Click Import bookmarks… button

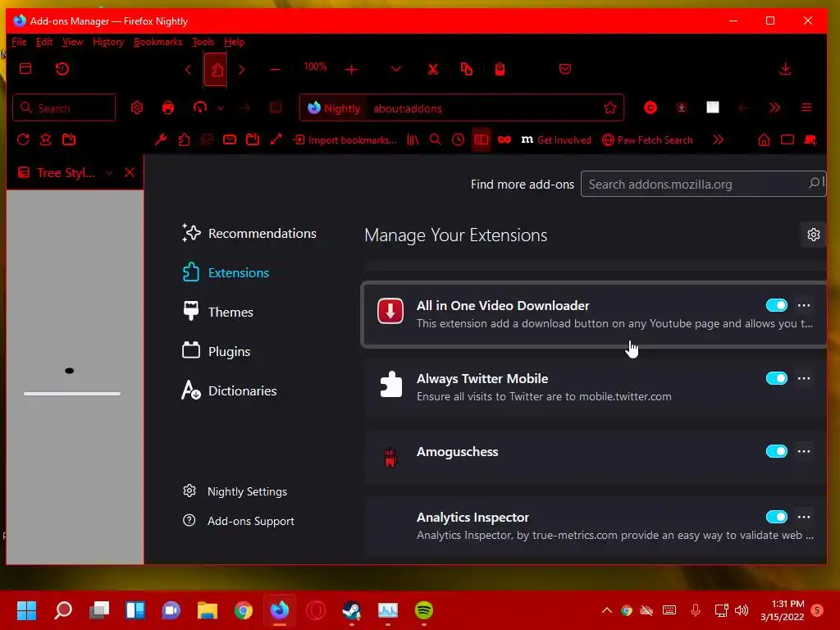click(345, 139)
